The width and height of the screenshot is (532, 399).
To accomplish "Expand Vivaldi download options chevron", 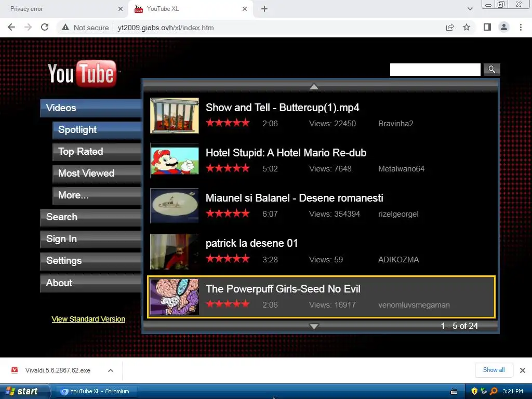I will coord(111,370).
